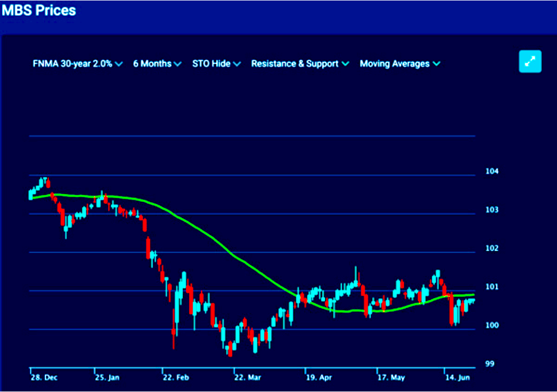
Task: Click the 104 price axis label
Action: (492, 171)
